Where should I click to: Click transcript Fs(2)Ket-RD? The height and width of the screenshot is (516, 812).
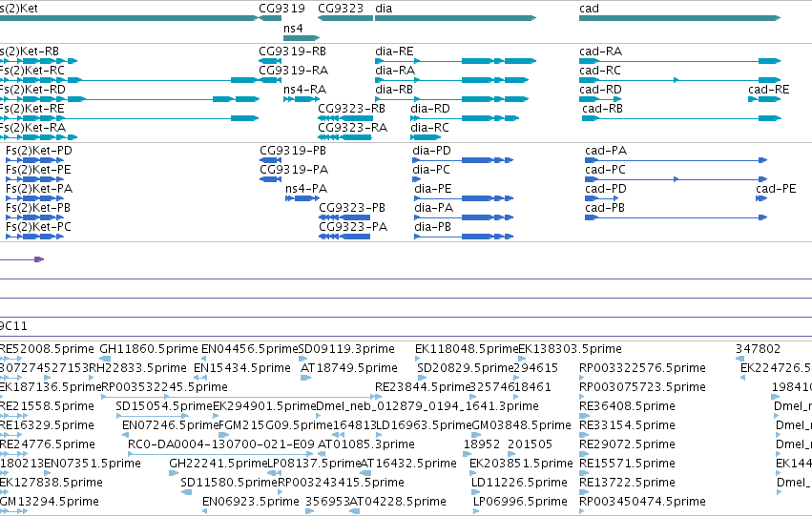pos(130,99)
